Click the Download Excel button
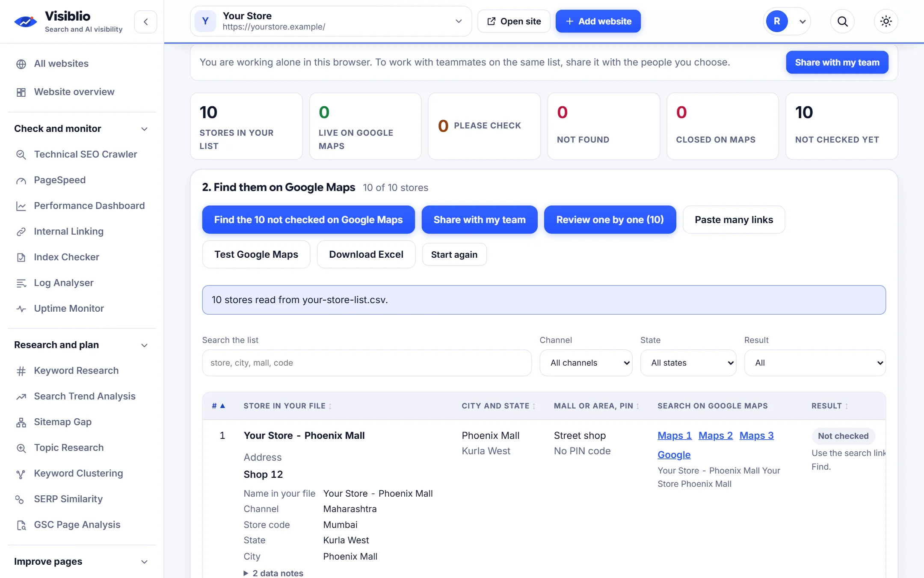 (366, 254)
